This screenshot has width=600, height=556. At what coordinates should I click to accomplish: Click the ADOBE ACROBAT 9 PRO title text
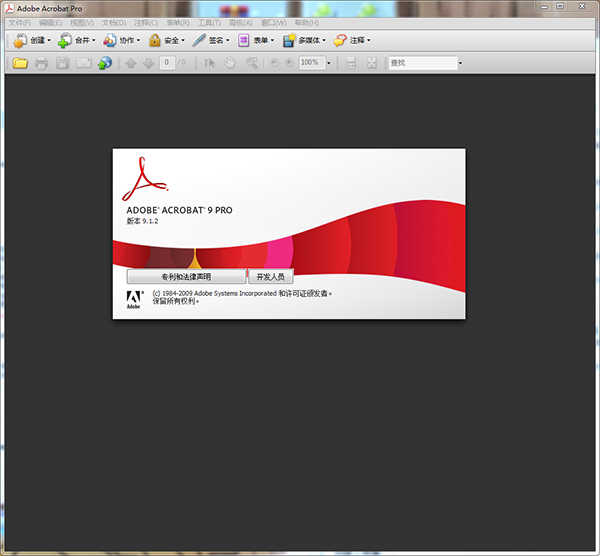(x=179, y=210)
